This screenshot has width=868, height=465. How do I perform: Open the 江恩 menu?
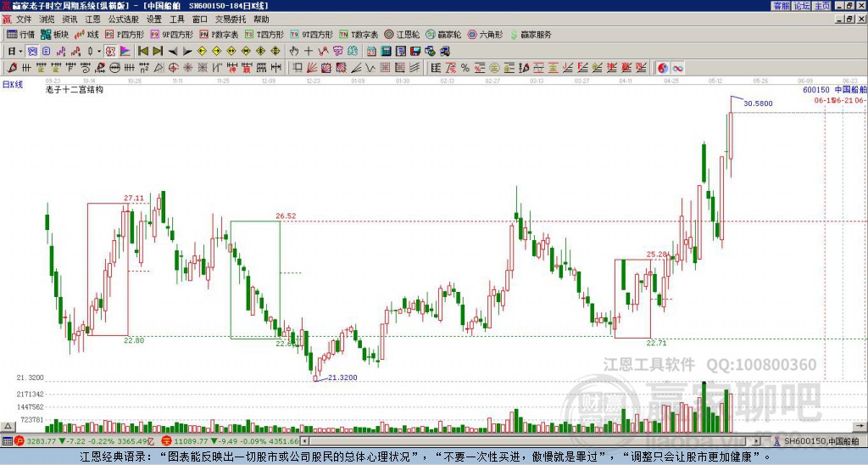coord(92,20)
